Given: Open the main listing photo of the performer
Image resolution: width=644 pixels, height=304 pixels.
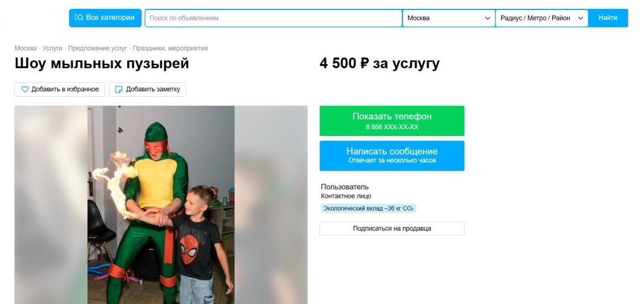Looking at the screenshot, I should point(161,205).
